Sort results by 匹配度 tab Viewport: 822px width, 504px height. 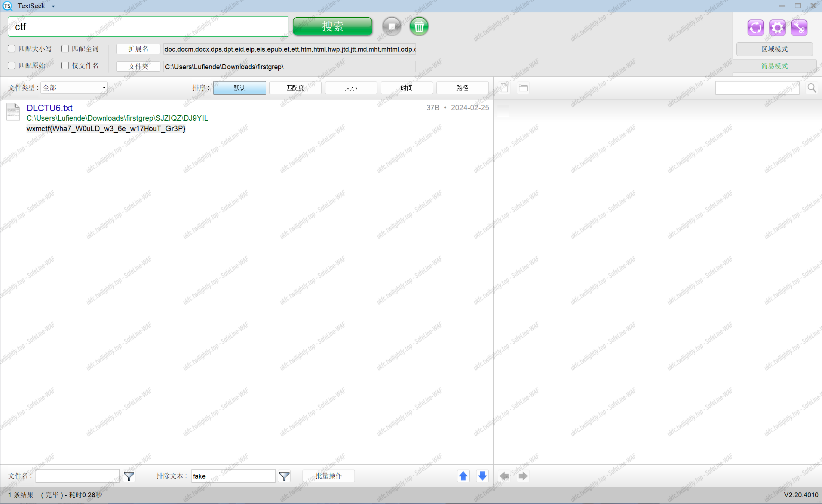pos(295,88)
